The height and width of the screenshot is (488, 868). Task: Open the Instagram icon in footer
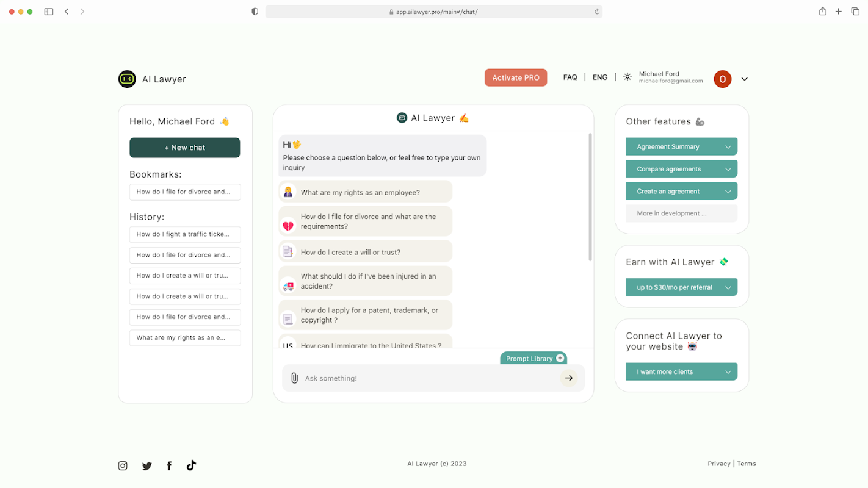coord(123,465)
